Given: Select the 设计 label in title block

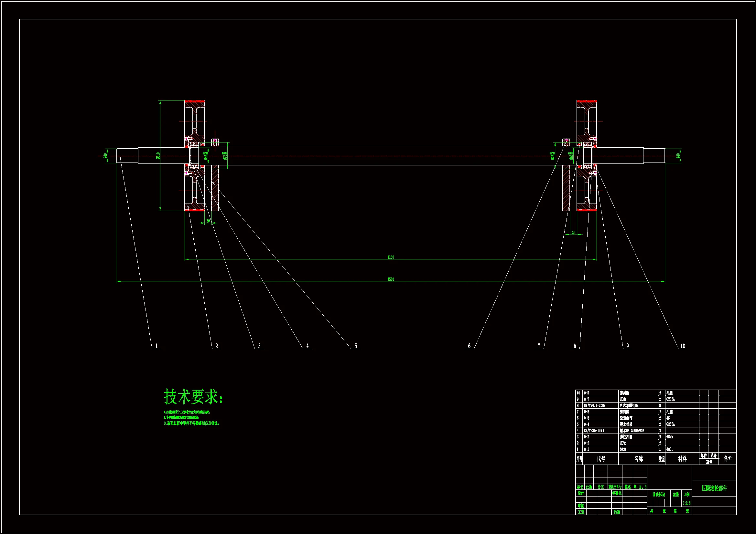Looking at the screenshot, I should 581,493.
